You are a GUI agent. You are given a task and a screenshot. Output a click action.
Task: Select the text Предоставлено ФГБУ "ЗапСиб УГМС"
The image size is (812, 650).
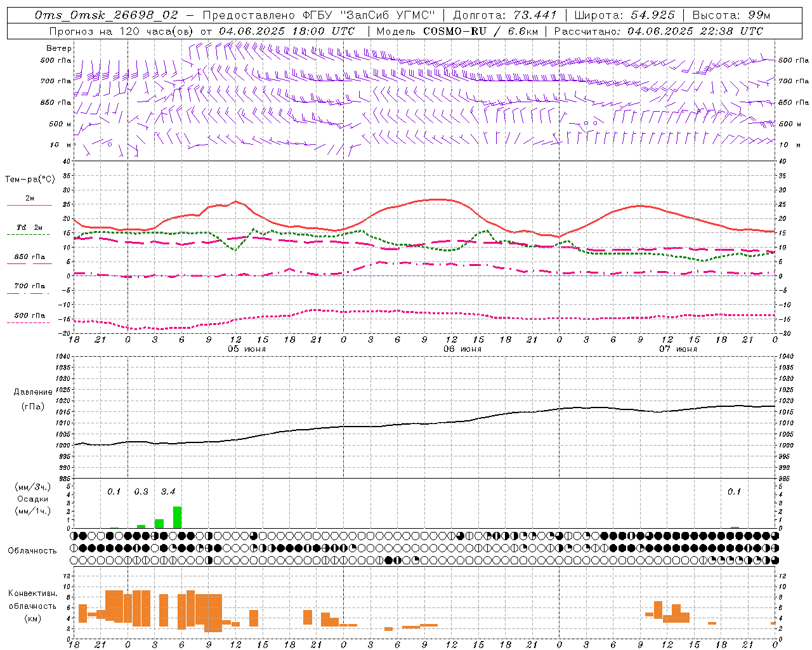[318, 15]
